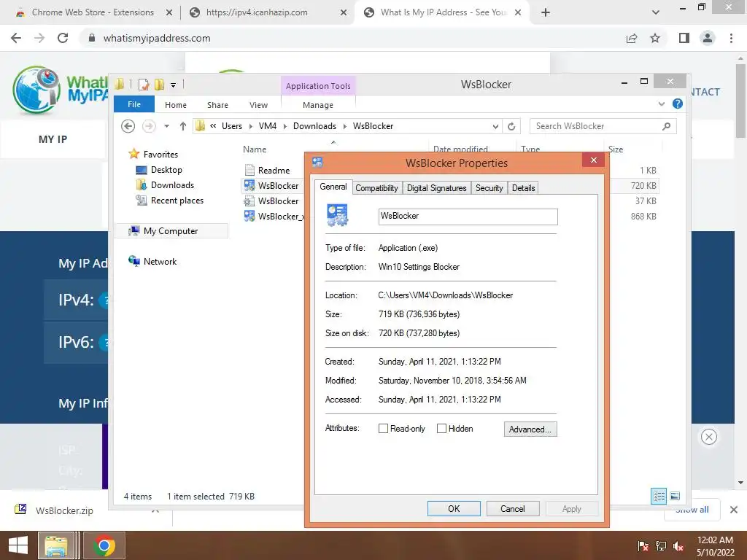The image size is (747, 560).
Task: Tick the Hidden attribute checkbox
Action: 441,429
